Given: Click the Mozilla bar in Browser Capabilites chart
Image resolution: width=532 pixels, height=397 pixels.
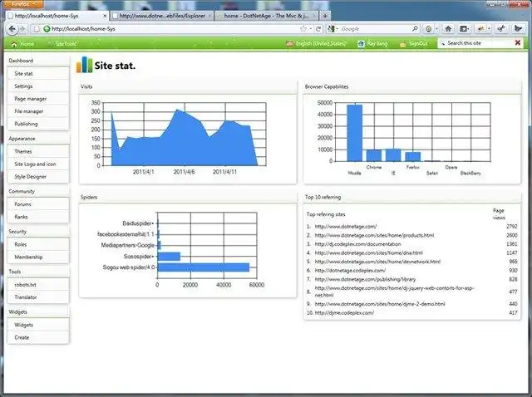Looking at the screenshot, I should [355, 133].
